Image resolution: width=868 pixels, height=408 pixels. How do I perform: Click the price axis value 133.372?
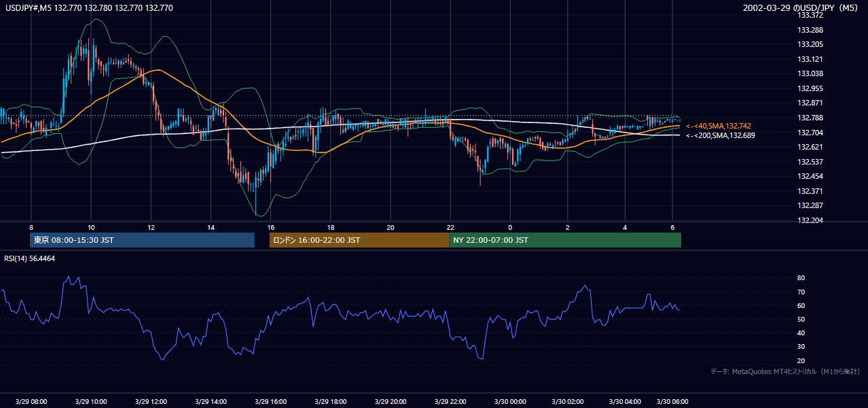810,15
